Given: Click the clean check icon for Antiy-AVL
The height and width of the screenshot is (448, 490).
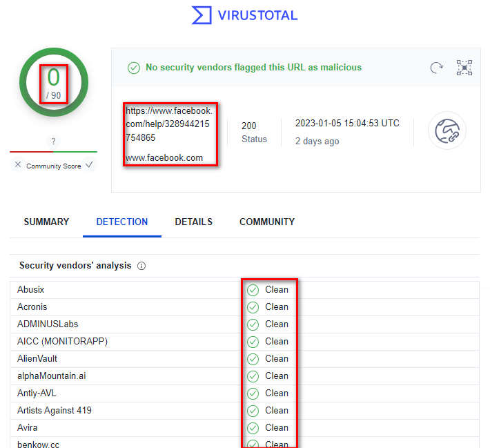Looking at the screenshot, I should 253,393.
